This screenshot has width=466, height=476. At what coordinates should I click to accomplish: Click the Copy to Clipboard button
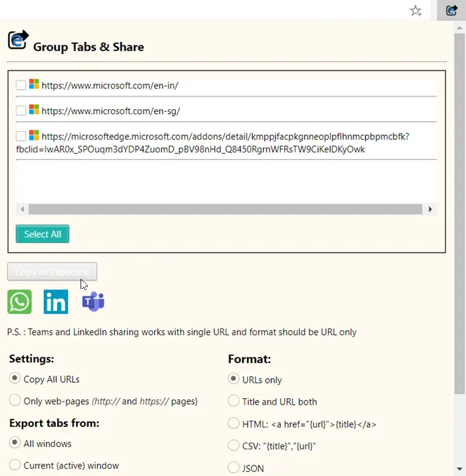point(52,272)
